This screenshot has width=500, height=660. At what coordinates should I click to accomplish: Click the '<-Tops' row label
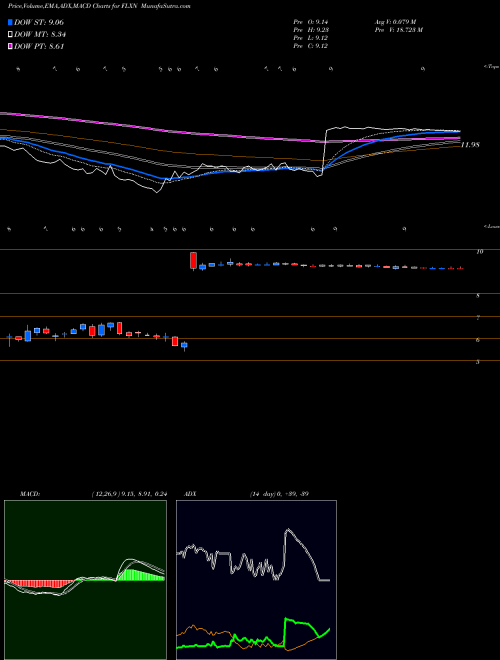coord(491,67)
